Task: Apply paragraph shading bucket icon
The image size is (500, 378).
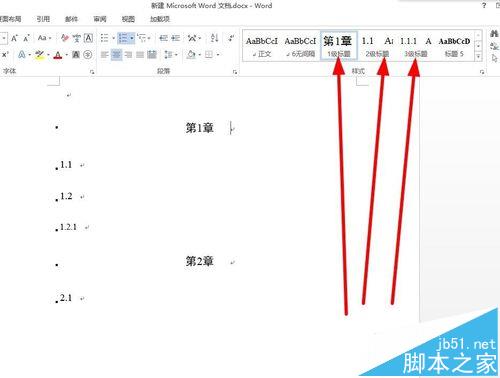Action: pyautogui.click(x=191, y=54)
